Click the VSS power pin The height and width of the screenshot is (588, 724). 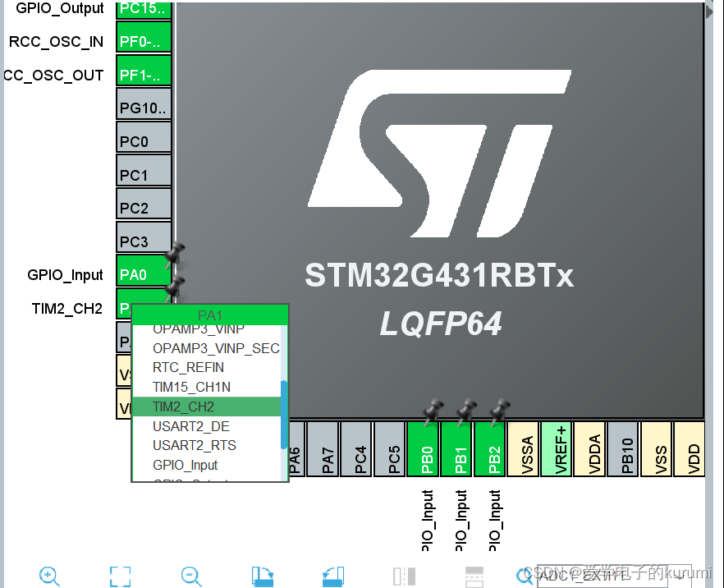[x=656, y=448]
